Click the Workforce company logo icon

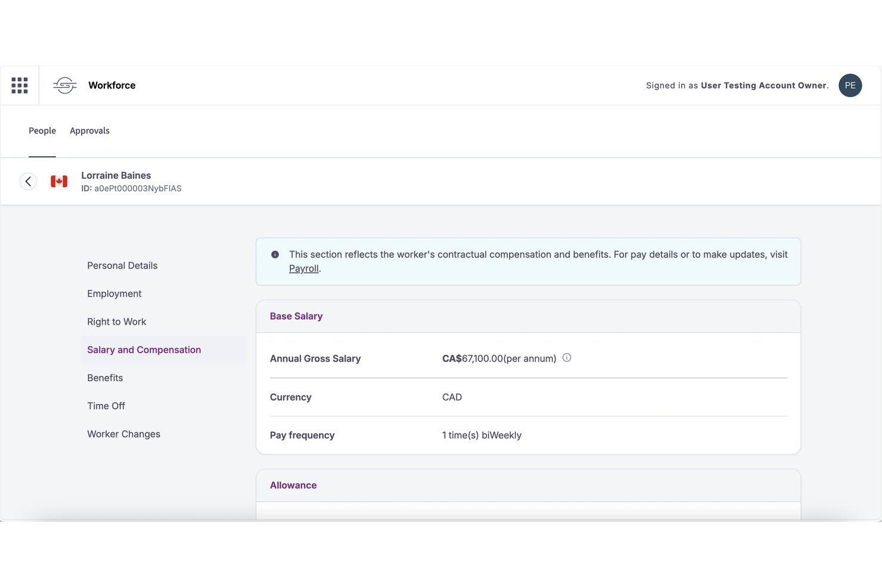point(65,85)
